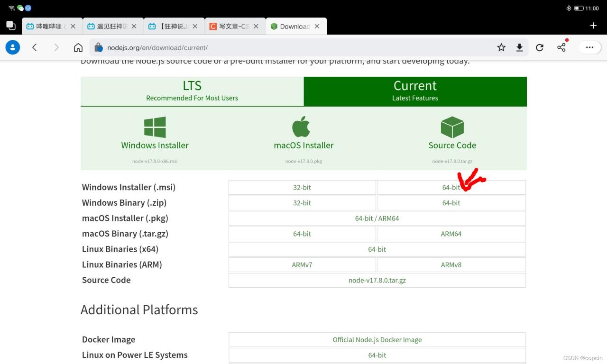Click the node-v17.8.0.pkg file name
Image resolution: width=607 pixels, height=364 pixels.
[303, 161]
